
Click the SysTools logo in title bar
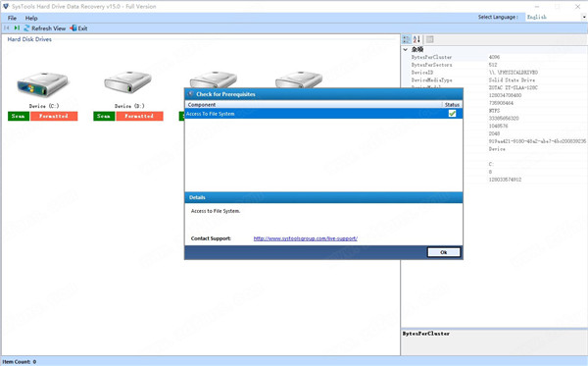point(6,7)
